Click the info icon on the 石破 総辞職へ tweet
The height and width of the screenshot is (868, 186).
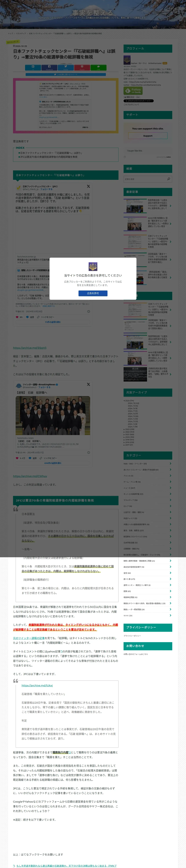tap(89, 453)
